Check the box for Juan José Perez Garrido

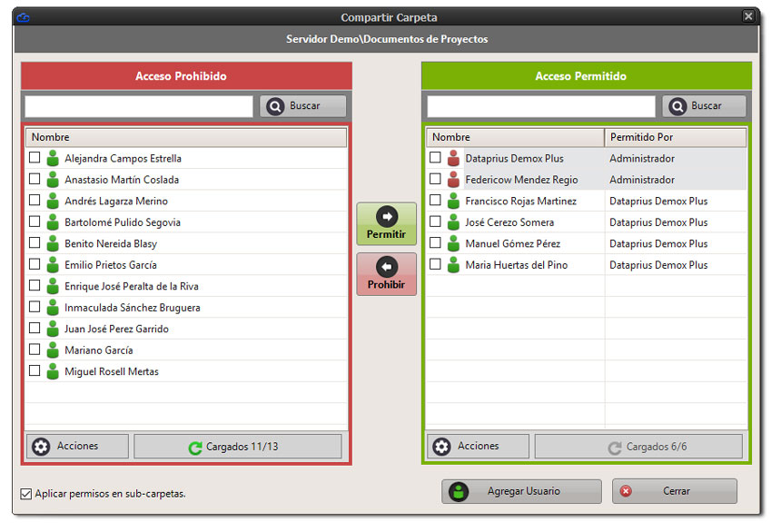point(35,328)
